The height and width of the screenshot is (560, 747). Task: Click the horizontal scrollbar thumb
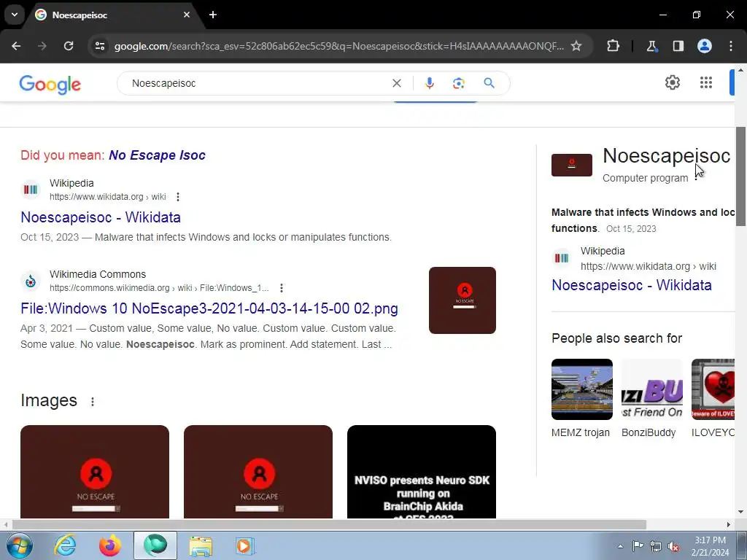point(329,525)
